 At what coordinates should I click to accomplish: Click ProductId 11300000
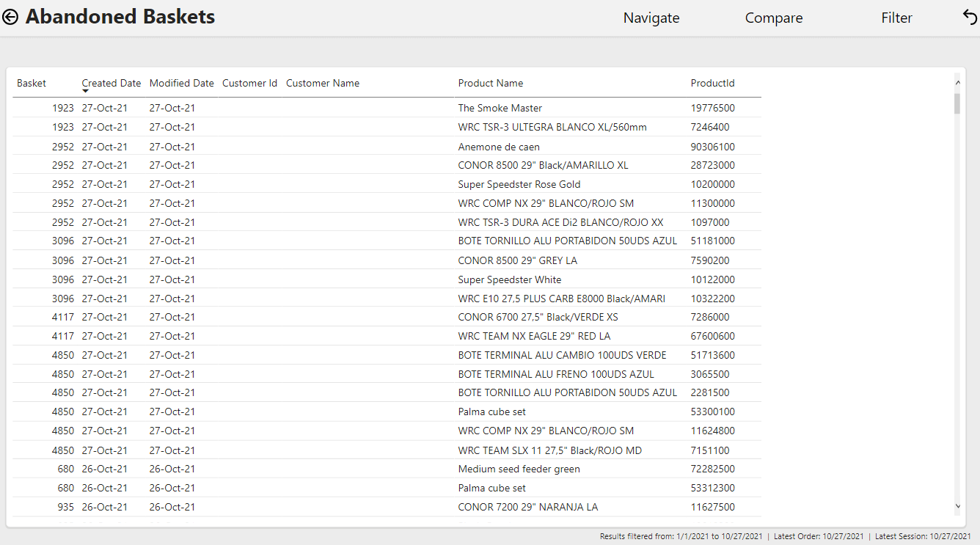(713, 203)
